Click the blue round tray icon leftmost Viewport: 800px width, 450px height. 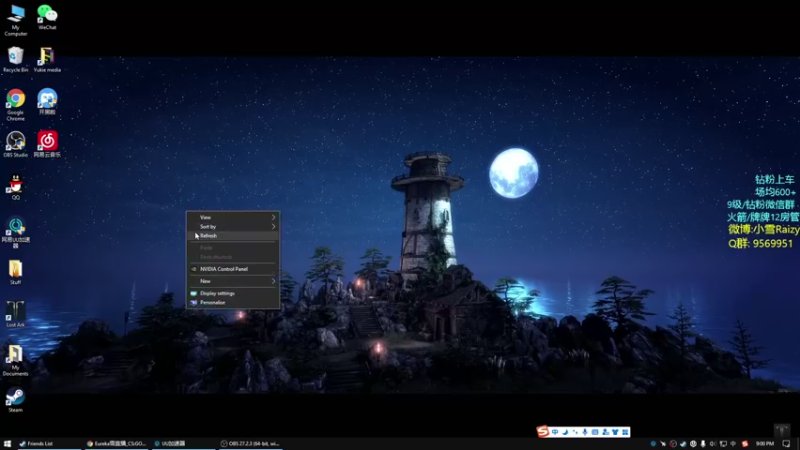[x=653, y=444]
